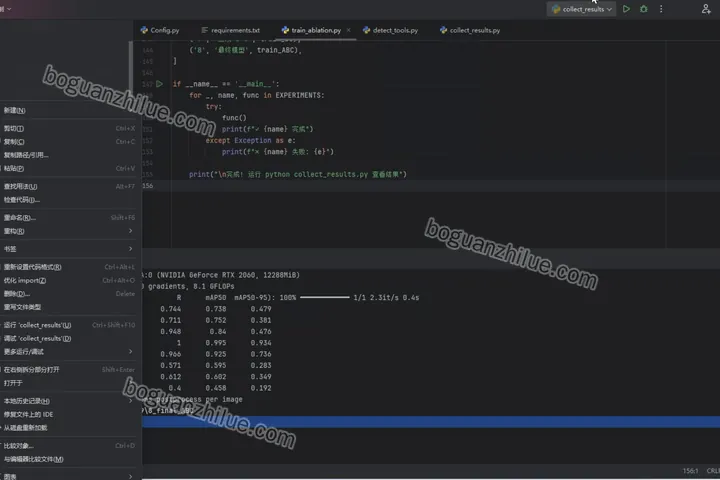Close the train_ablation.py tab
The image size is (720, 480).
click(x=349, y=30)
